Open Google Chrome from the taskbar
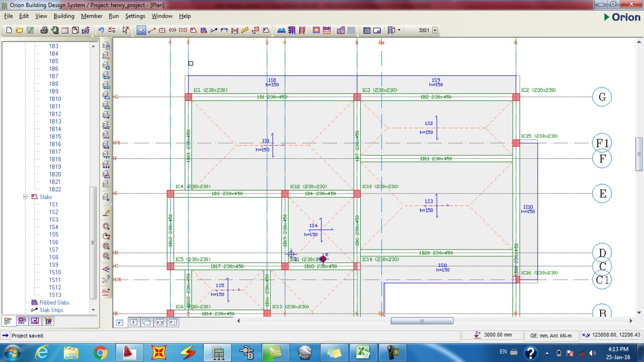The image size is (644, 362). click(x=101, y=352)
